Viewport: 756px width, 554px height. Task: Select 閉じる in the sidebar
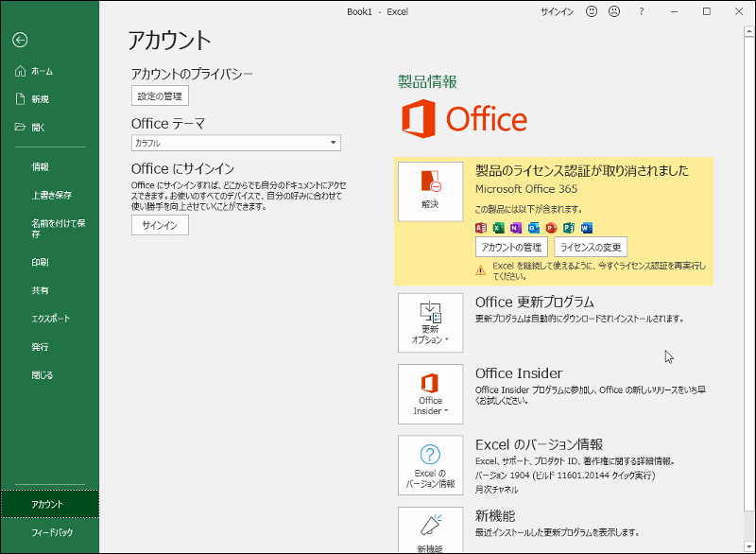tap(50, 374)
